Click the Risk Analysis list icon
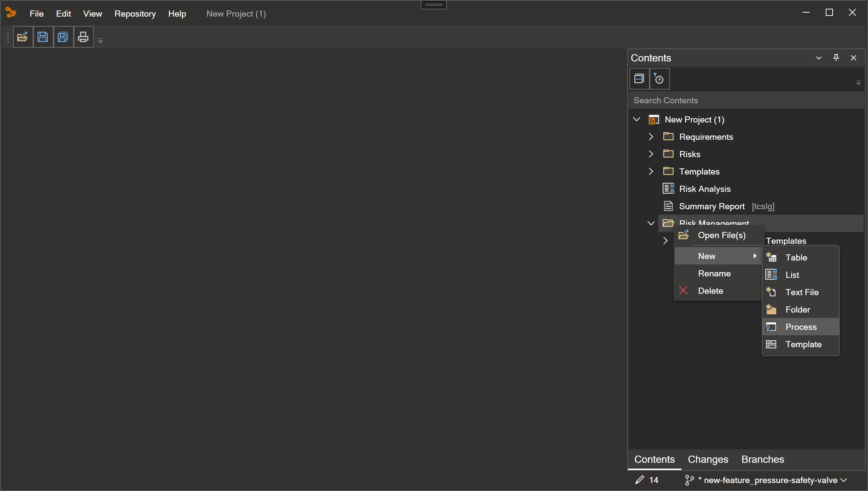 coord(668,188)
